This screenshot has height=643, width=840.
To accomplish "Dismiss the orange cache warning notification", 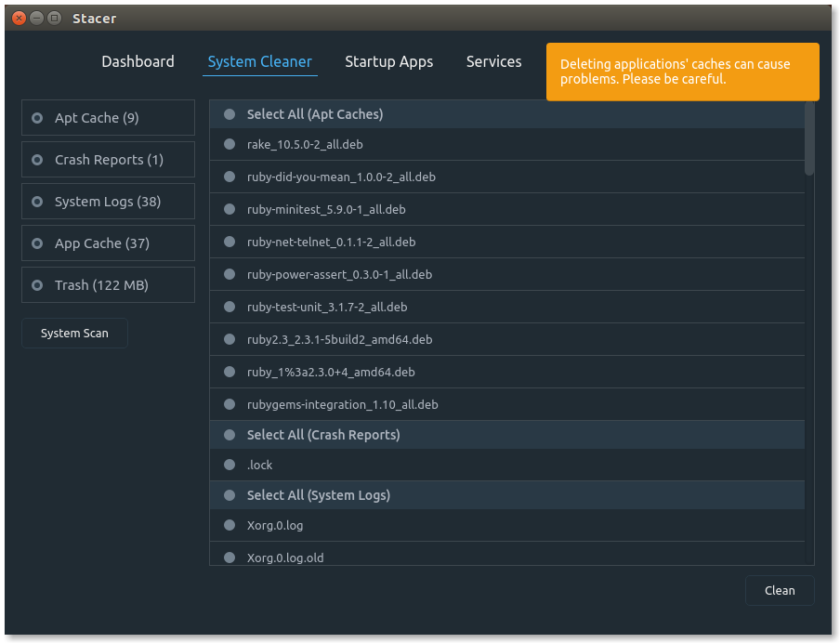I will [x=682, y=72].
